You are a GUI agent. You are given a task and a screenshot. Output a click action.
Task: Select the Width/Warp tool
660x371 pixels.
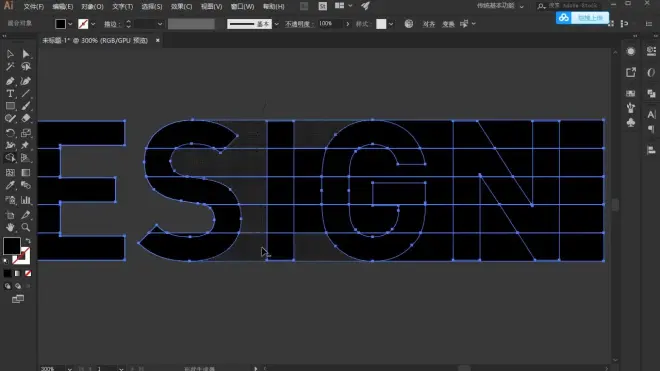pyautogui.click(x=10, y=146)
